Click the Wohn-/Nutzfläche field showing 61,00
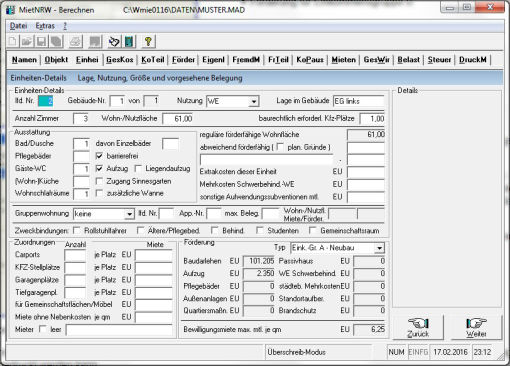 (178, 119)
